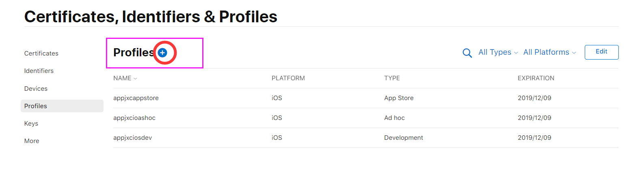The width and height of the screenshot is (644, 186).
Task: Sort profiles by NAME column chevron
Action: click(x=135, y=79)
